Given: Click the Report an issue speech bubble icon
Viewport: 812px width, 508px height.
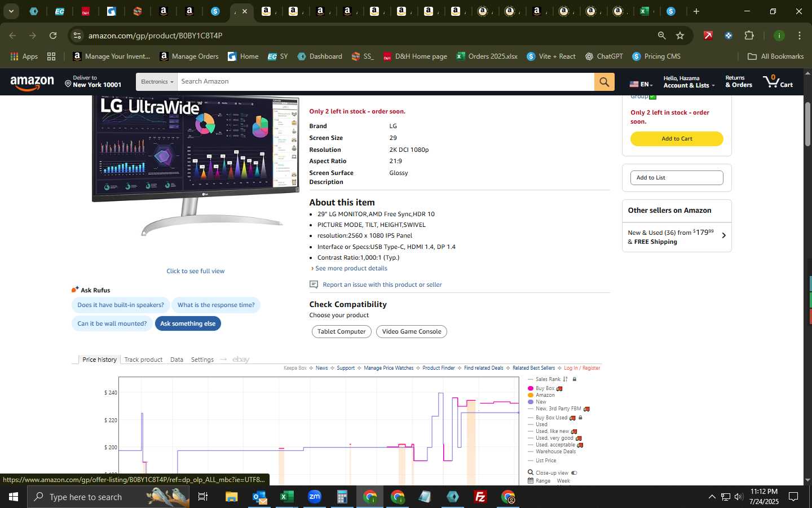Looking at the screenshot, I should click(x=314, y=284).
